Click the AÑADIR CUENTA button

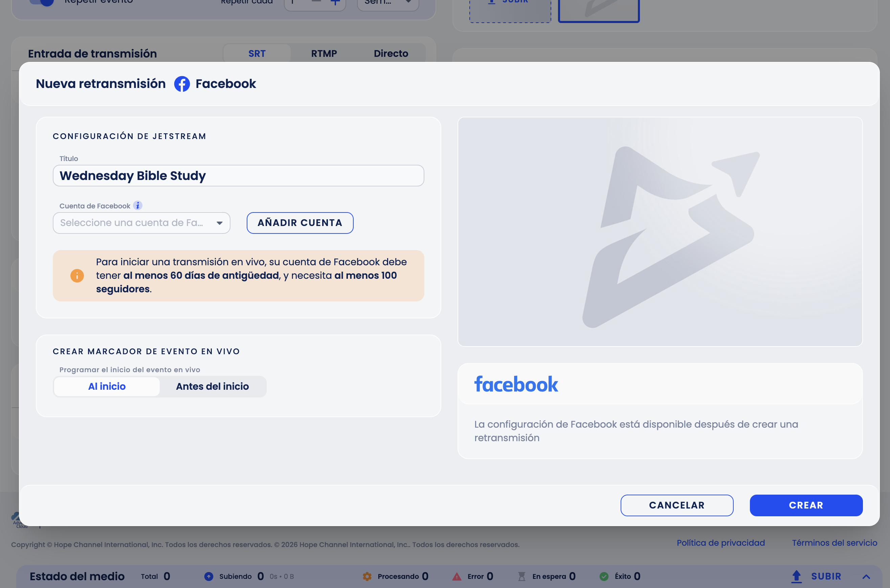pyautogui.click(x=300, y=223)
